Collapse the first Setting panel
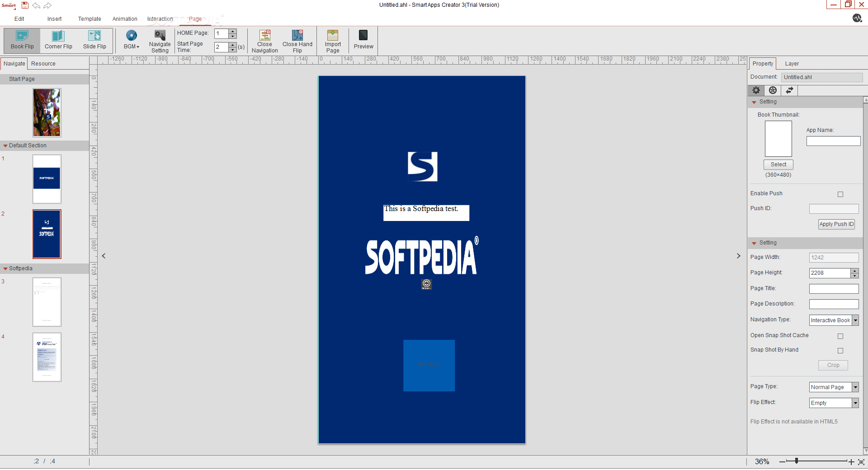 754,103
